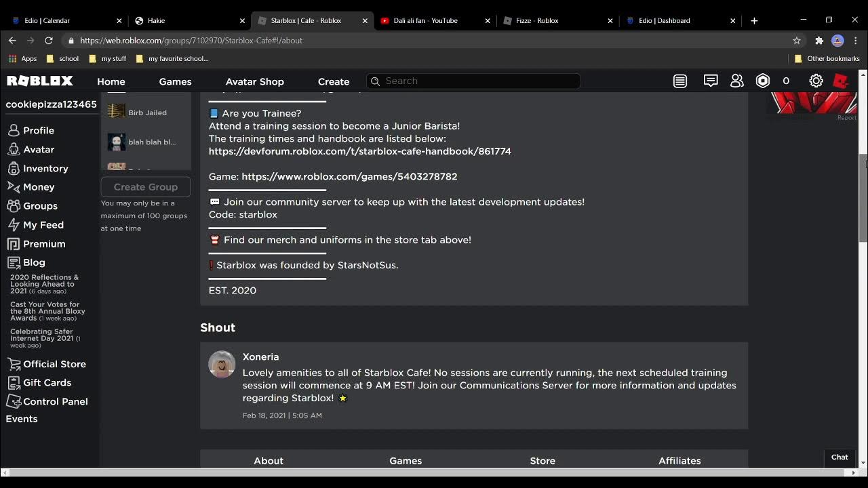Close the Starblox Cafe tab
The image size is (868, 488).
[365, 21]
